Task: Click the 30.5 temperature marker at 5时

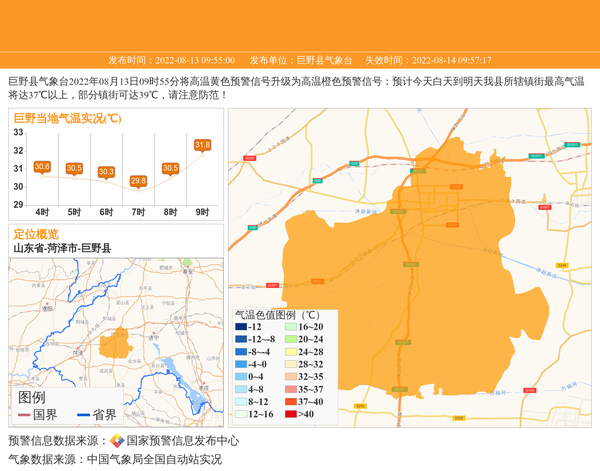Action: (74, 168)
